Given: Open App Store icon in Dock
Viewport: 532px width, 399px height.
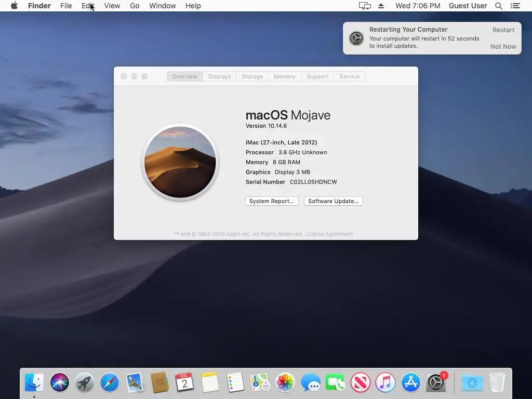Looking at the screenshot, I should pos(410,382).
